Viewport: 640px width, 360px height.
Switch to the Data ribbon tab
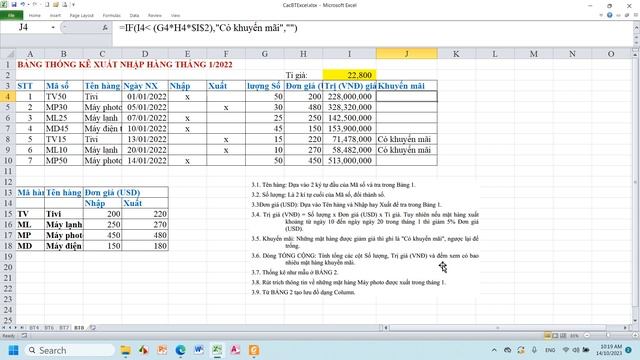134,15
